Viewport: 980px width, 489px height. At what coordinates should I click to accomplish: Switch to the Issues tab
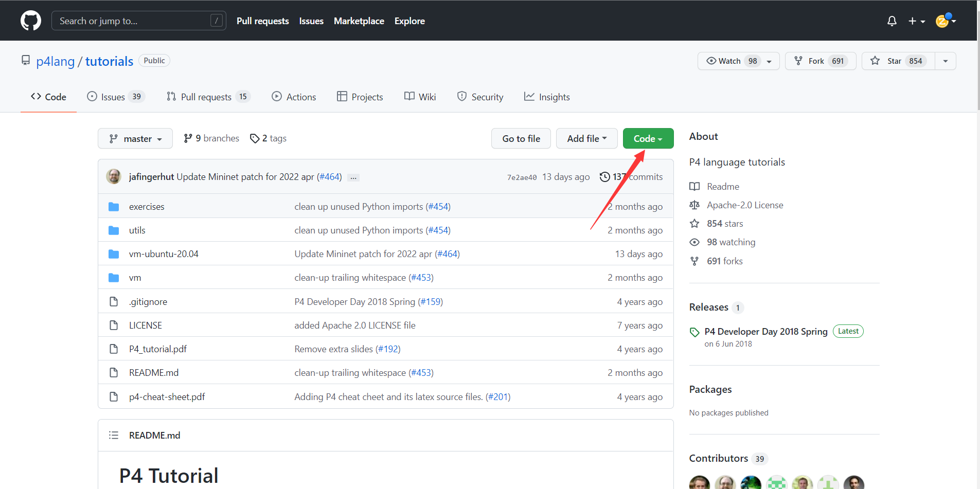pos(116,97)
